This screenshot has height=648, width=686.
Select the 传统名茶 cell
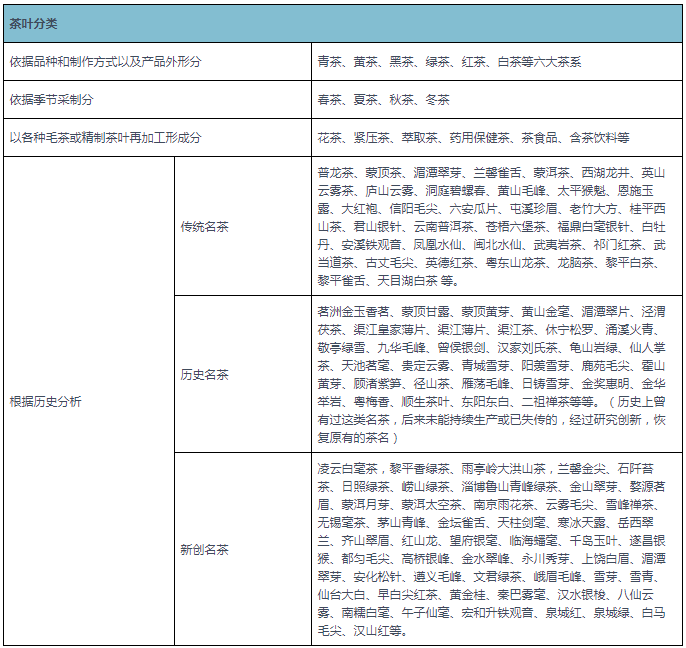pyautogui.click(x=243, y=226)
